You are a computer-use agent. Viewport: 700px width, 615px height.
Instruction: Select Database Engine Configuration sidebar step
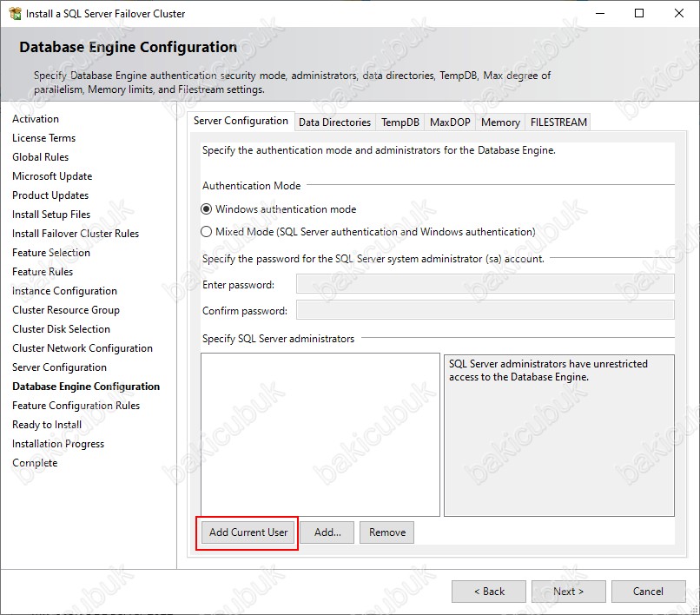[x=86, y=387]
